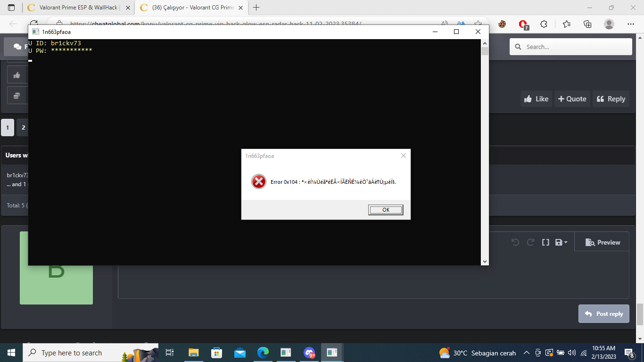Click the speech-bubble forum icon in the sidebar
This screenshot has width=644, height=362.
18,46
